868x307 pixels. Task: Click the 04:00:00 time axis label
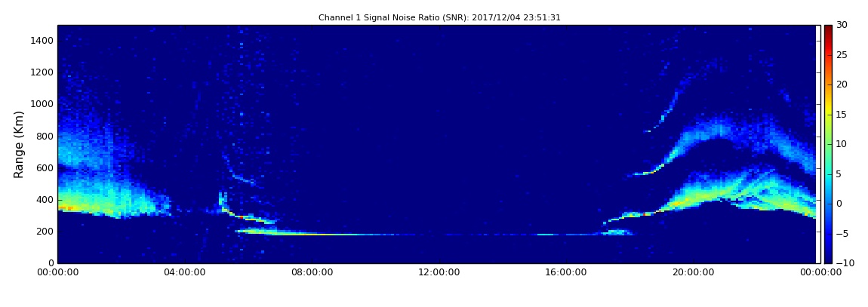(x=184, y=272)
